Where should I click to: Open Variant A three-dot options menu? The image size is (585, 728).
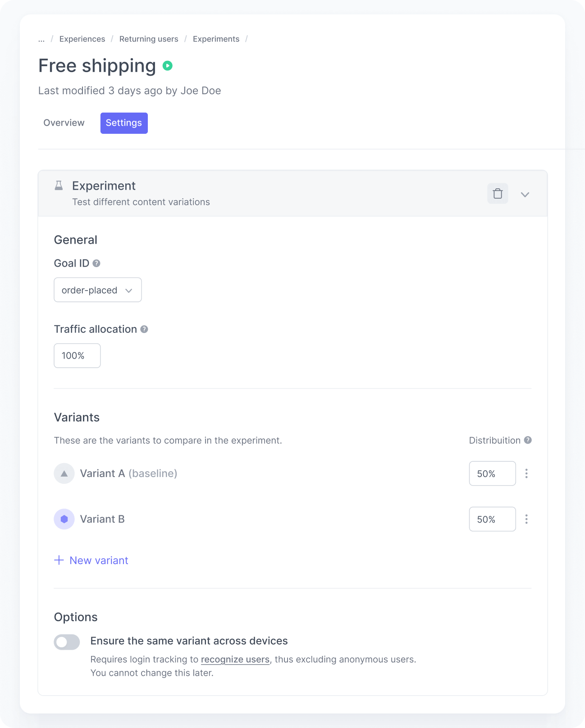(526, 473)
